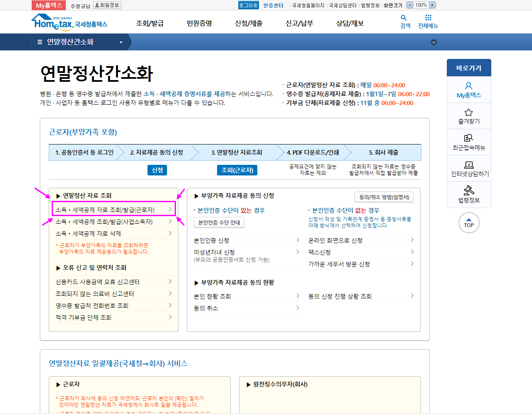Open 인터넷상담하기 laptop icon

pos(469,165)
